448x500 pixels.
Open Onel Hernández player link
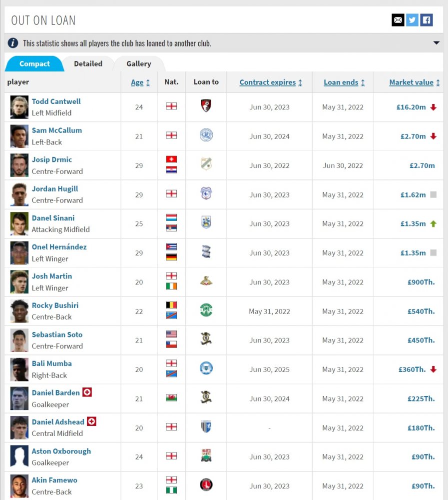tap(59, 247)
